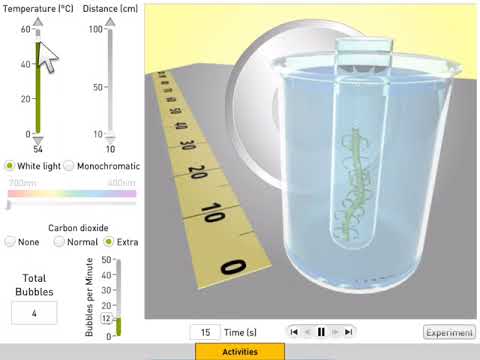The height and width of the screenshot is (360, 480).
Task: Skip to start with the rewind-to-beginning button
Action: 294,332
